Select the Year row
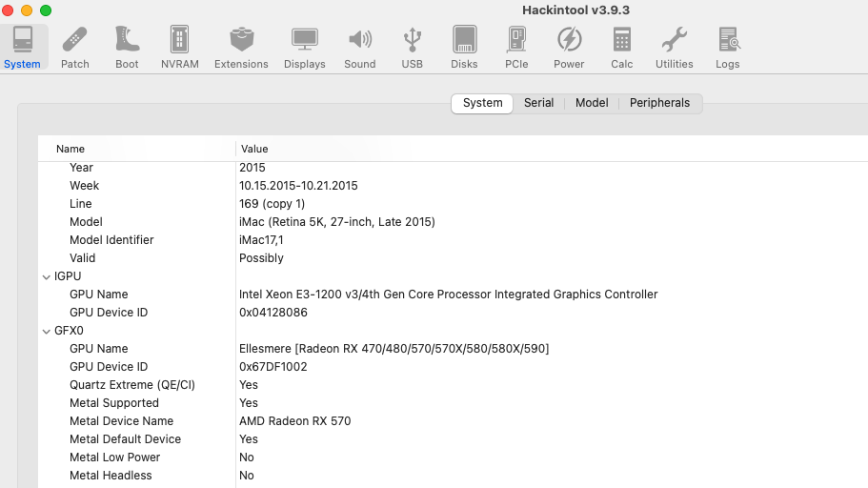The image size is (868, 488). point(453,168)
